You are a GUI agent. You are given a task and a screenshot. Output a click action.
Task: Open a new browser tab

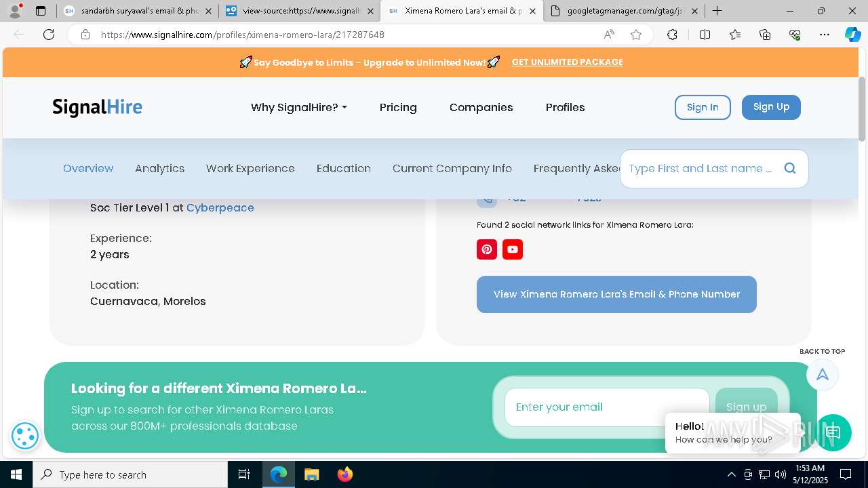[717, 11]
